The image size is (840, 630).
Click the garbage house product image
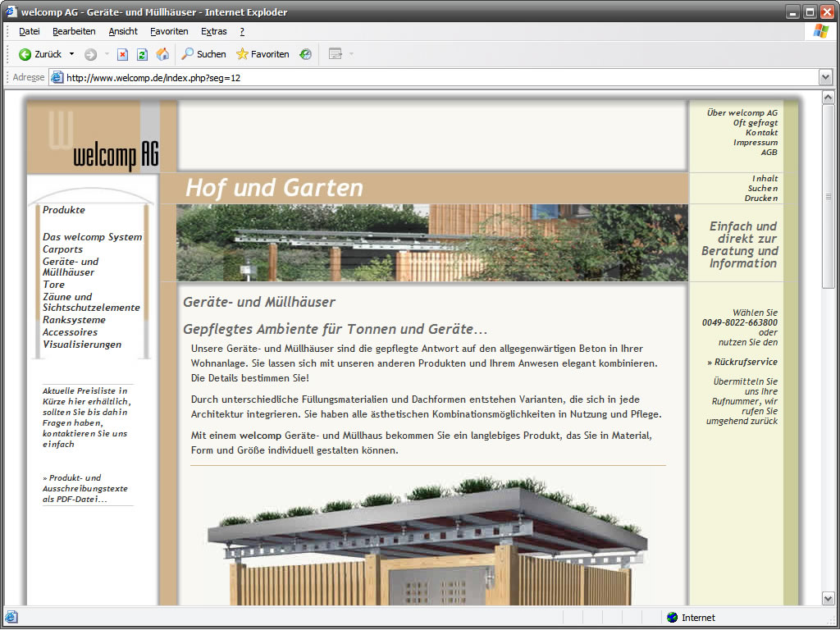click(x=427, y=541)
